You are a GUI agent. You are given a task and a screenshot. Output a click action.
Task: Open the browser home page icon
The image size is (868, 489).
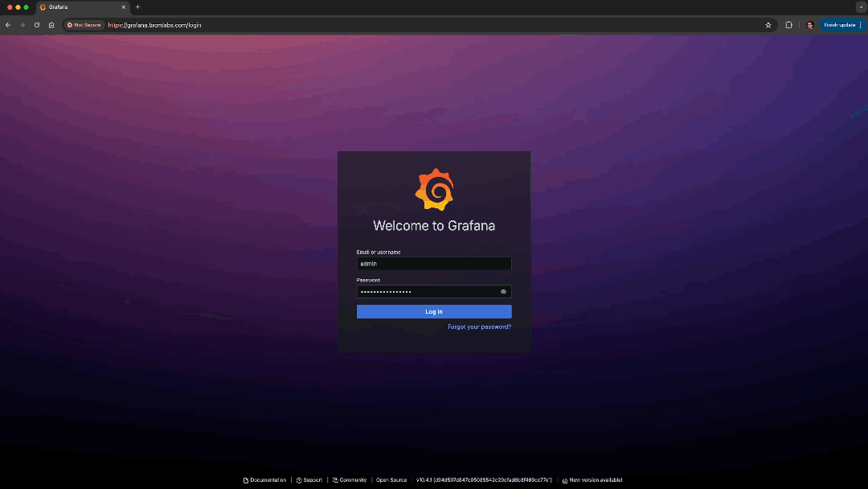point(51,25)
